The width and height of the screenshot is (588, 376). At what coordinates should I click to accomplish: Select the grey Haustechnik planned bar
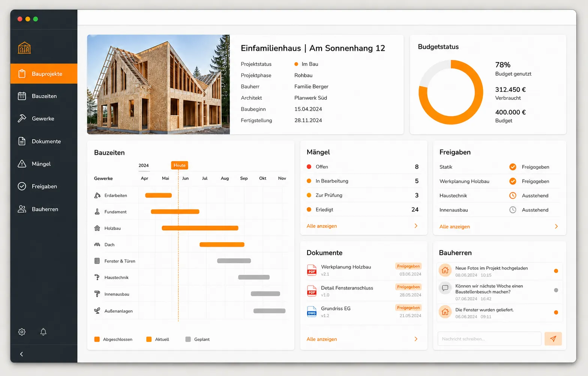click(x=254, y=277)
